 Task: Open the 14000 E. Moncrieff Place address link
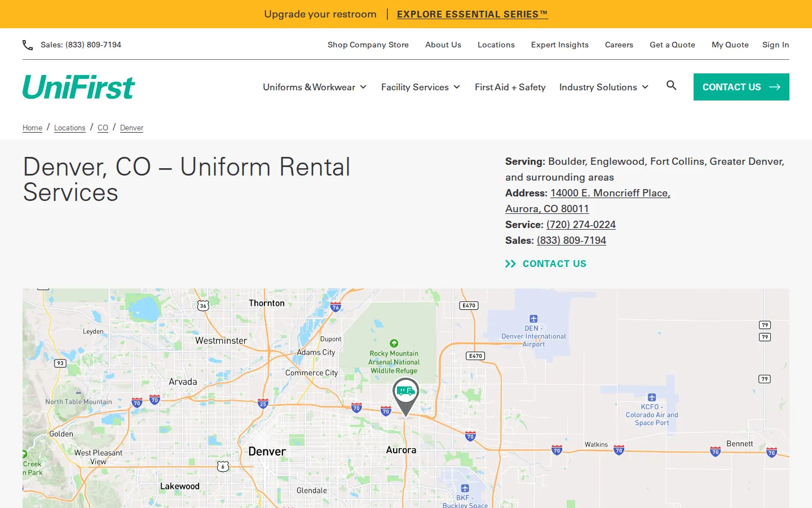pyautogui.click(x=588, y=201)
